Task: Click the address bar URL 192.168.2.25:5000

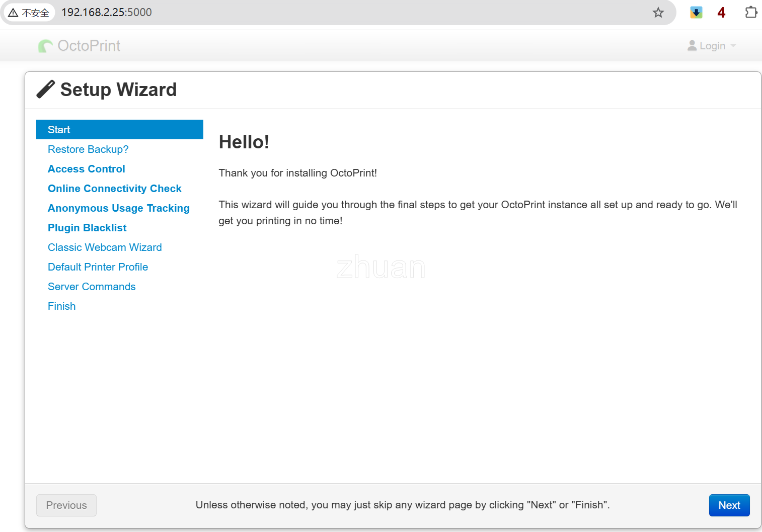Action: coord(107,13)
